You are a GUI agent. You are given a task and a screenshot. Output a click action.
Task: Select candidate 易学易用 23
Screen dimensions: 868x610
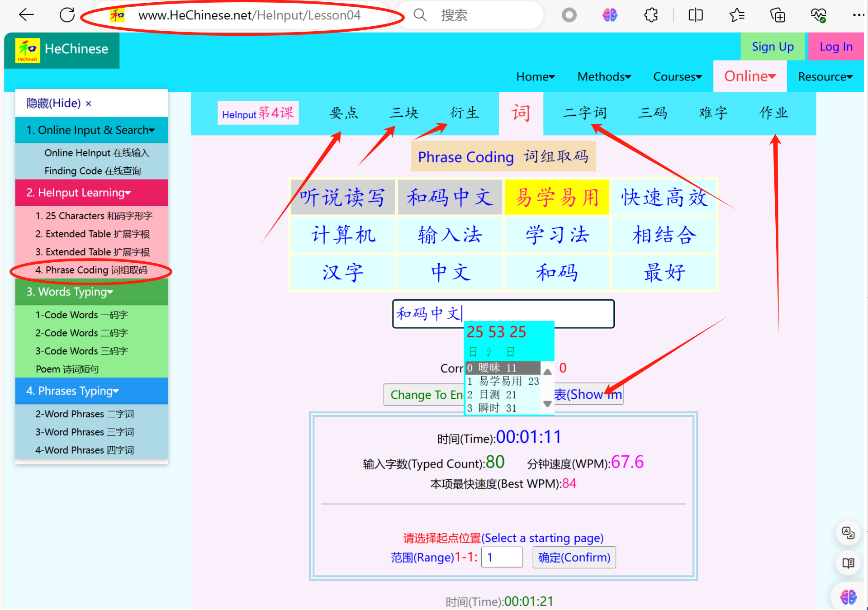(503, 381)
